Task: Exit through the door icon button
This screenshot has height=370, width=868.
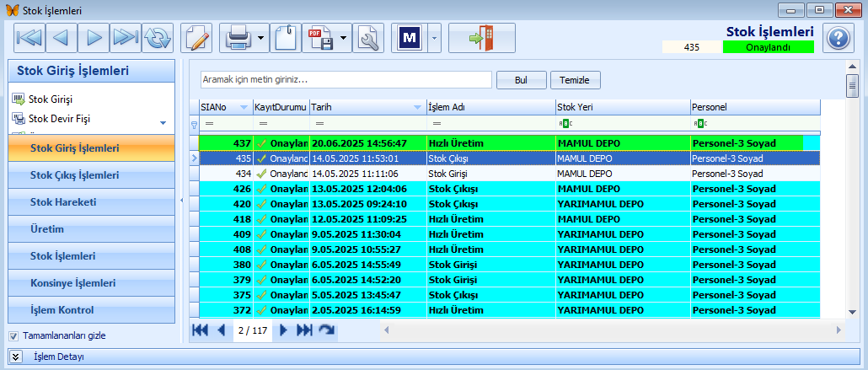Action: 481,38
